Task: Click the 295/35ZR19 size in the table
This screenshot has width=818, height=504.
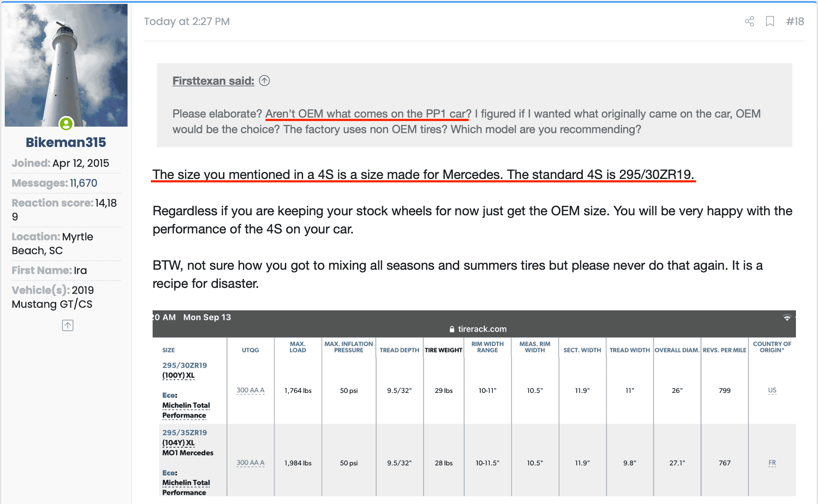Action: tap(185, 432)
